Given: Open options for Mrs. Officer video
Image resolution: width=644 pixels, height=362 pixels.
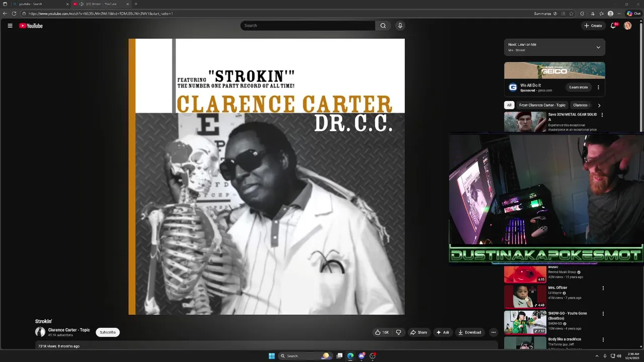Looking at the screenshot, I should pyautogui.click(x=603, y=288).
